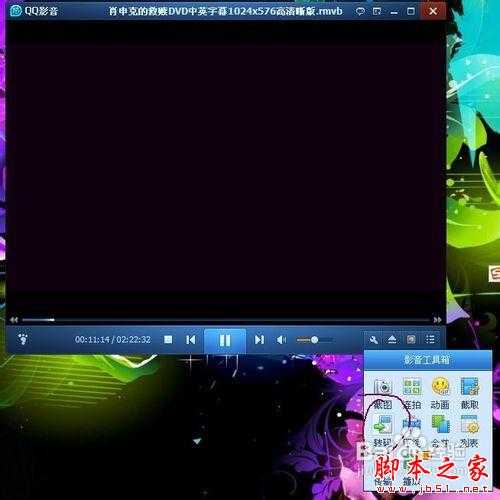Open 截取 clip extraction tool
The image size is (500, 500).
[469, 394]
